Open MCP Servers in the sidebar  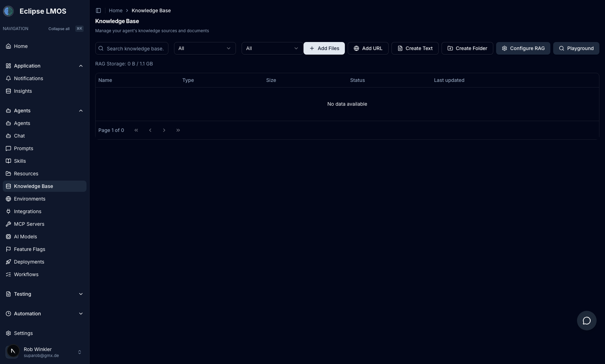(x=44, y=224)
